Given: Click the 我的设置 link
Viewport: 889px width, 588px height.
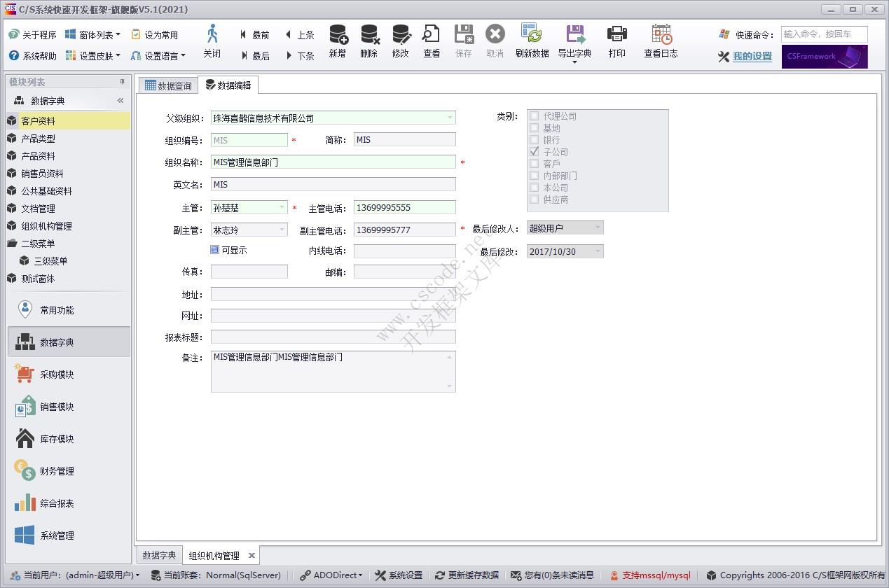Looking at the screenshot, I should [x=752, y=57].
